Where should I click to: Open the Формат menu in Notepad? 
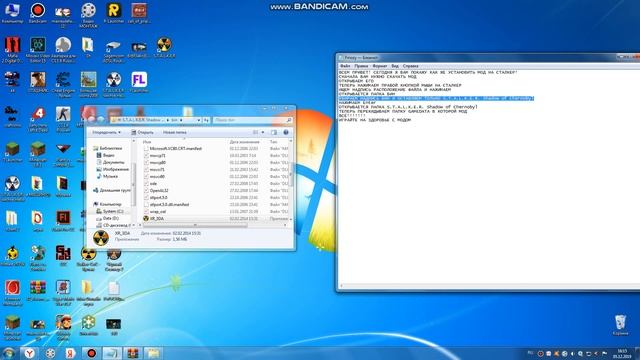(380, 66)
